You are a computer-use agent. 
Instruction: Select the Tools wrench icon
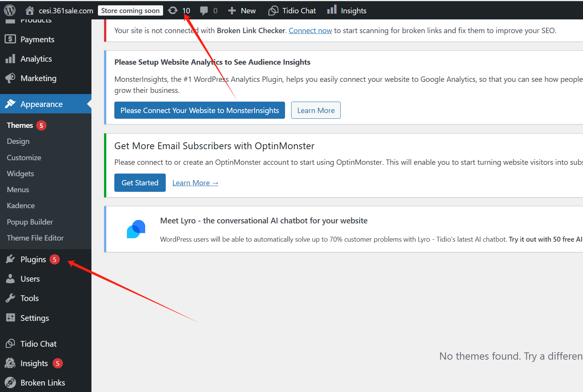click(x=10, y=298)
